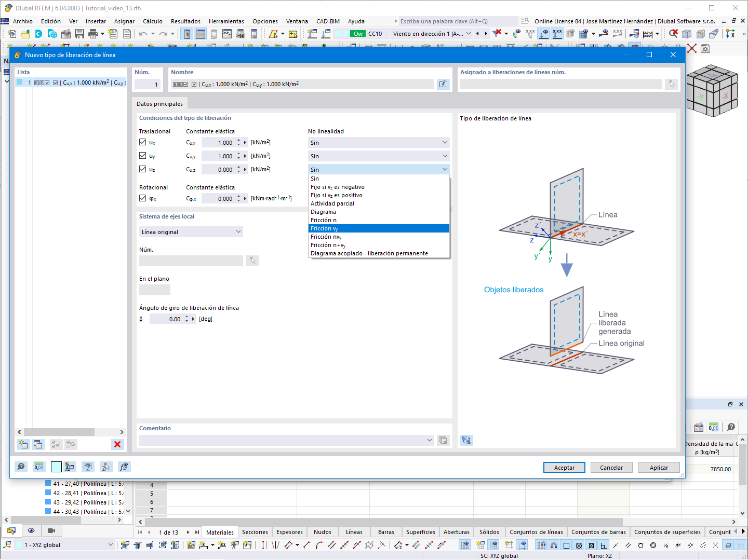This screenshot has width=748, height=560.
Task: Pick 'Diagrama' nonlinearity option
Action: 379,212
